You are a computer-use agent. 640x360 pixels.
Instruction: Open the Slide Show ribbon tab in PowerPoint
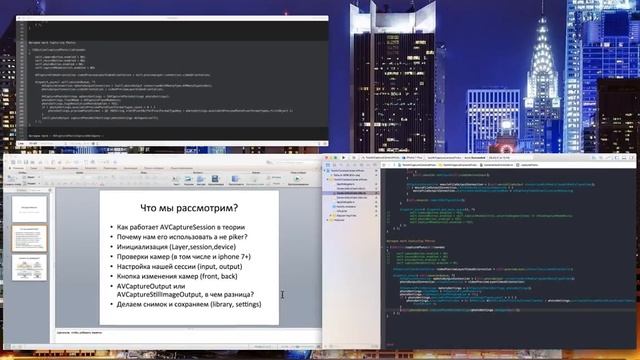point(153,168)
